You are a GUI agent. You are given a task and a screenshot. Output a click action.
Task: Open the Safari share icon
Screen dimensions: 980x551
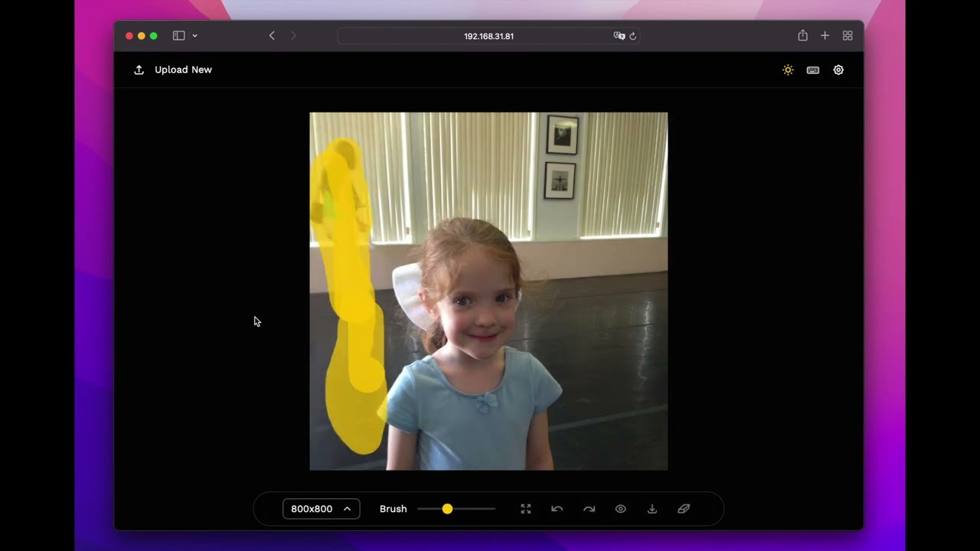(x=802, y=36)
